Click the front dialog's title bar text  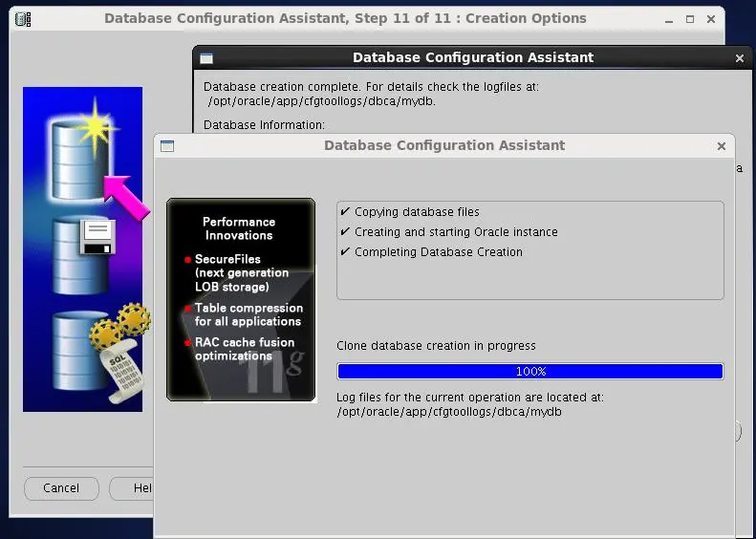444,145
